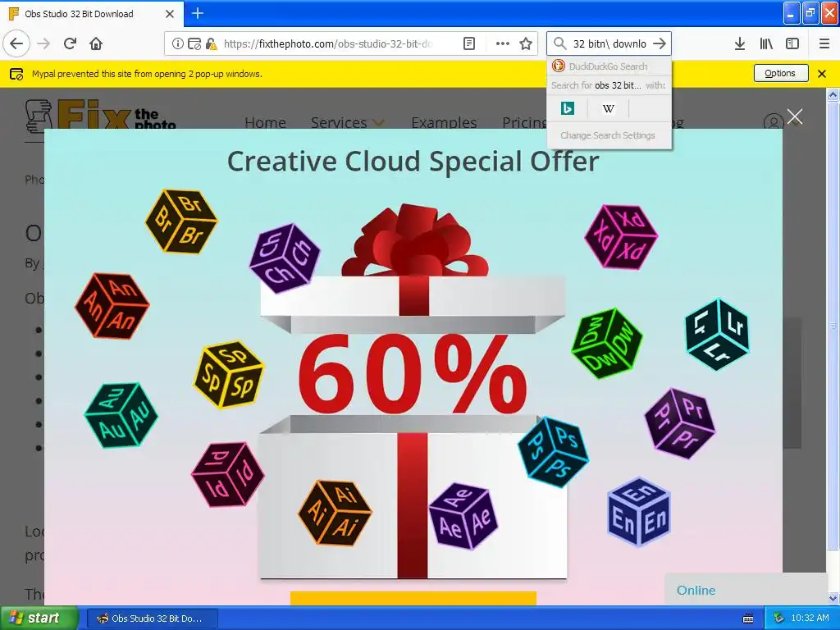Click the Premiere Pr cube
Image resolution: width=840 pixels, height=630 pixels.
680,423
